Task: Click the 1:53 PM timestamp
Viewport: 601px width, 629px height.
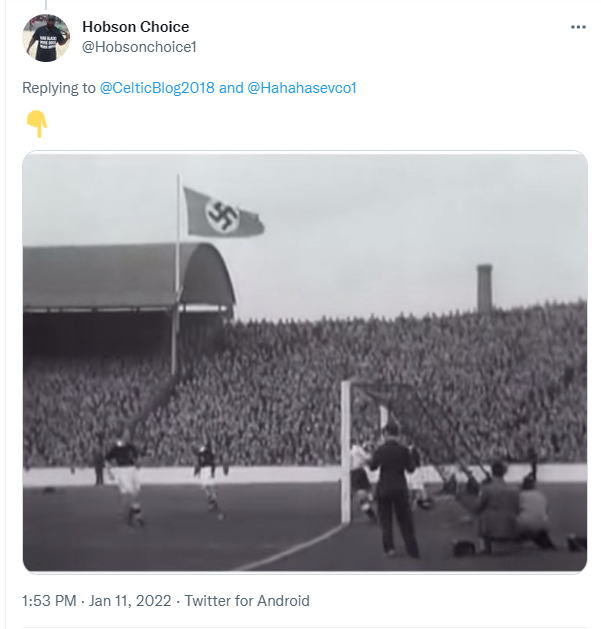Action: pyautogui.click(x=49, y=601)
